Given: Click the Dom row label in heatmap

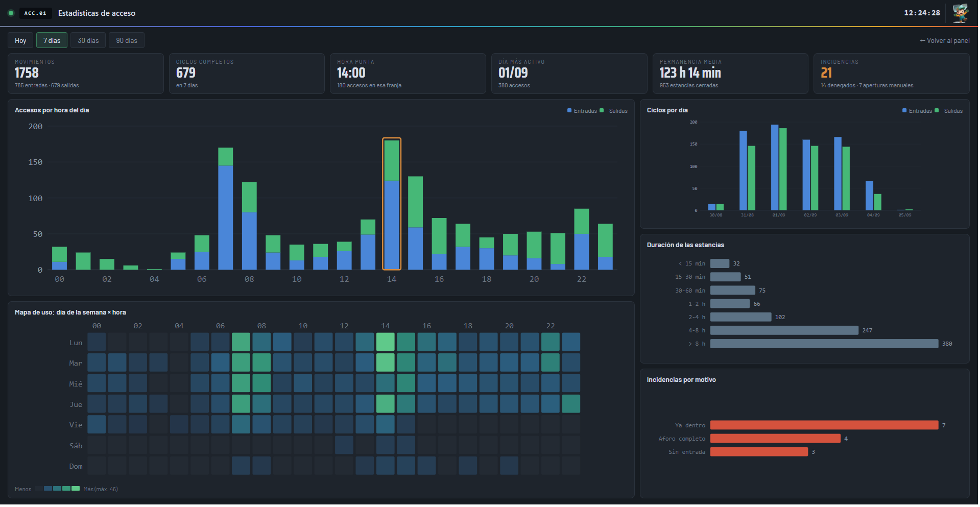Looking at the screenshot, I should pos(76,466).
